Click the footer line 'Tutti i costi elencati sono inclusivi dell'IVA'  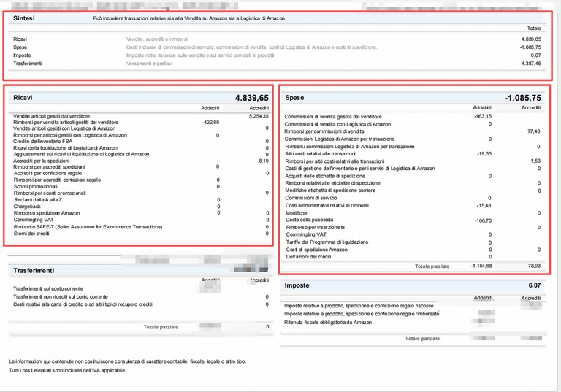click(68, 371)
